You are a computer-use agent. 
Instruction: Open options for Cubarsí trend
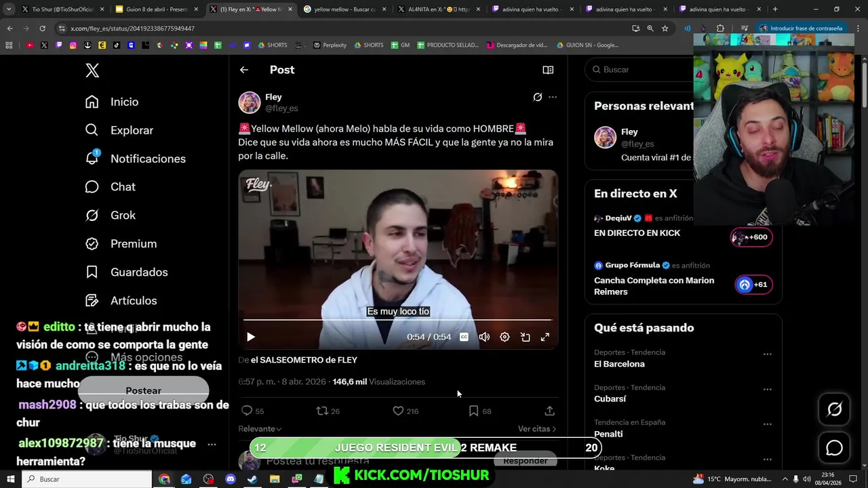767,389
